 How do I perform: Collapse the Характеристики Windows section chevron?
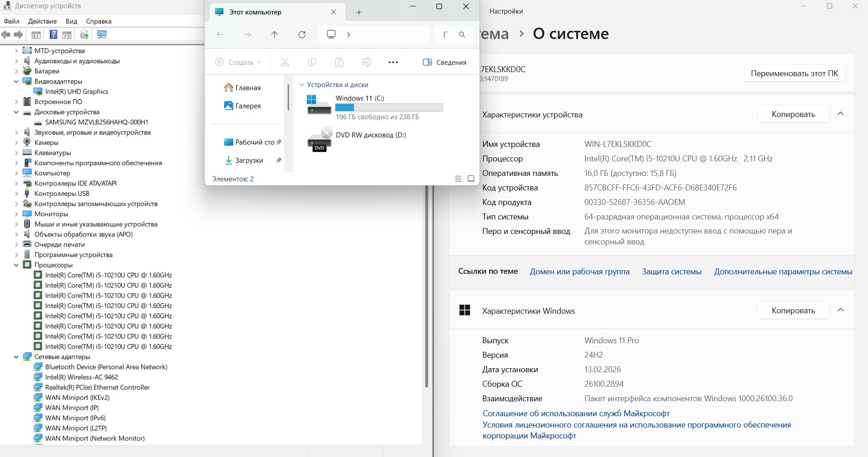click(840, 310)
